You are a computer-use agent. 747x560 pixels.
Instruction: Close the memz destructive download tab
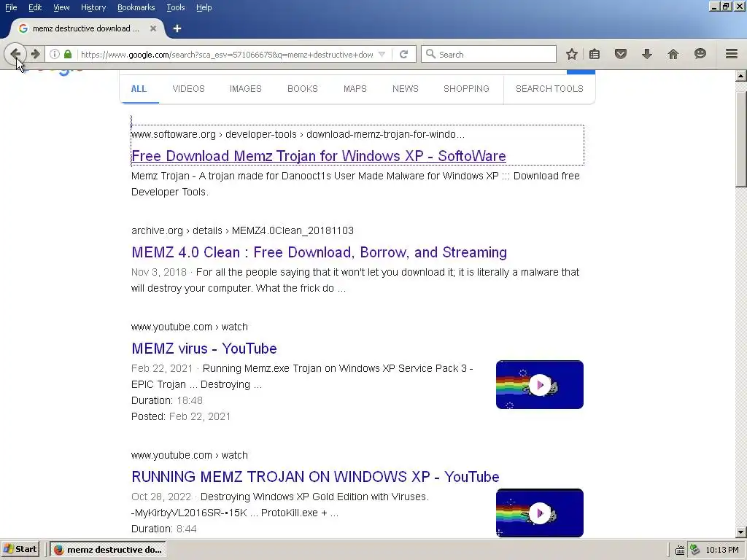(x=153, y=28)
